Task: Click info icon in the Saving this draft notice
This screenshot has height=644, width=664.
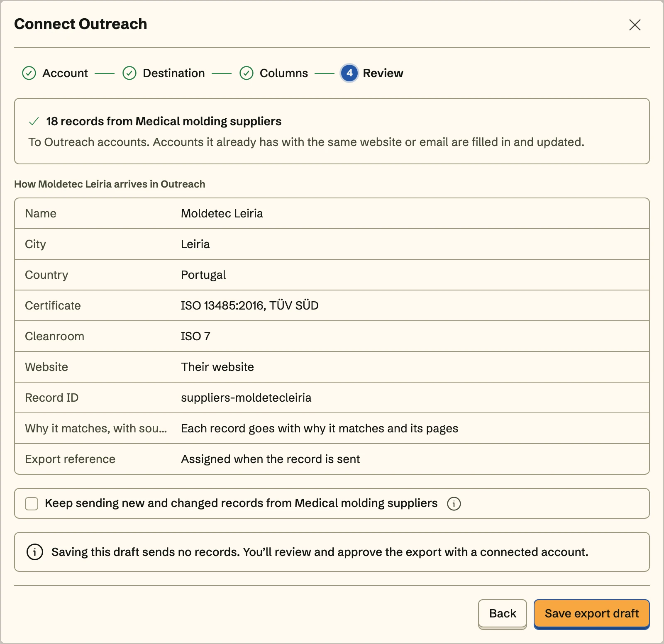Action: coord(35,552)
